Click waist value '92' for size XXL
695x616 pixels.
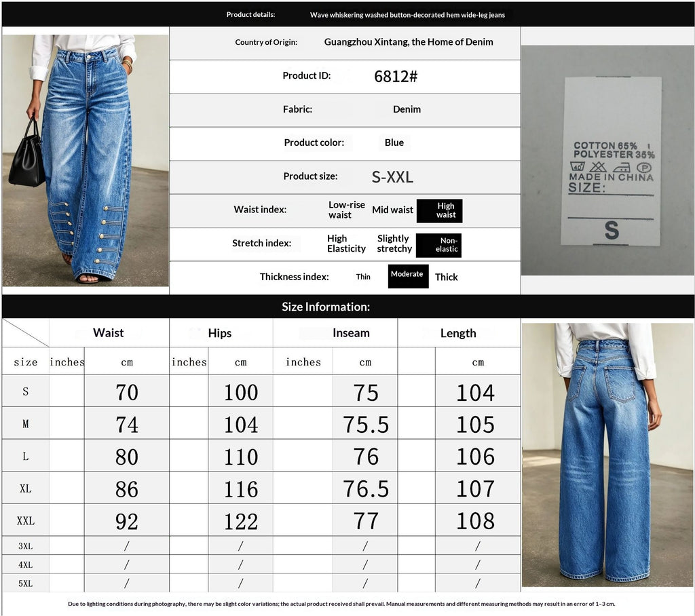point(127,522)
